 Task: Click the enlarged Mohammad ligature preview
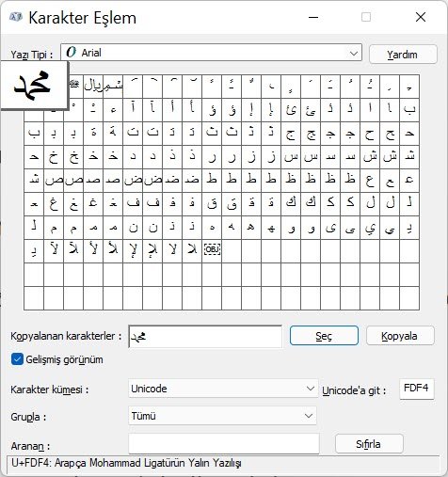[x=34, y=86]
